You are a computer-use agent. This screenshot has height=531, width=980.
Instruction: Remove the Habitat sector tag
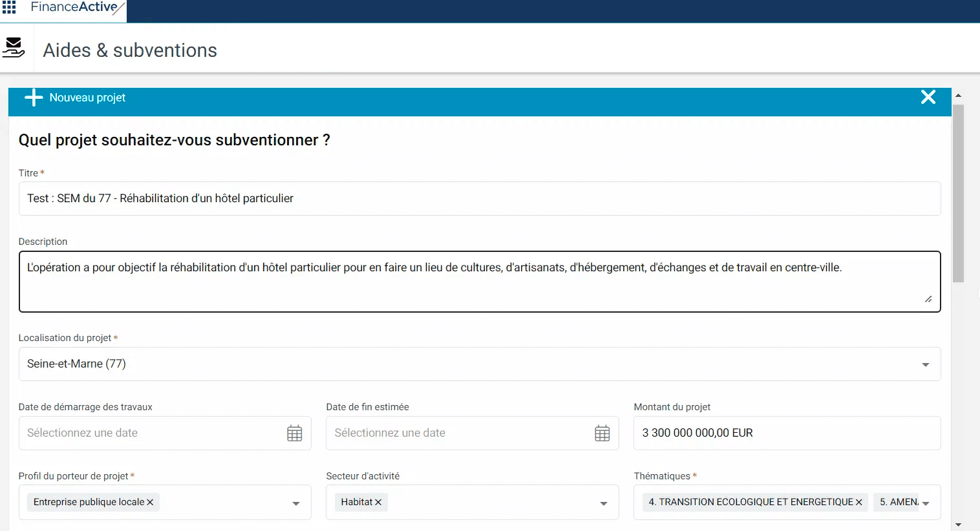tap(378, 502)
